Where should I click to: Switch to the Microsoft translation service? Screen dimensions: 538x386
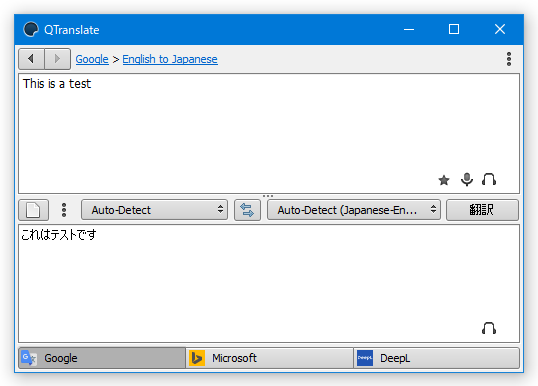(269, 358)
